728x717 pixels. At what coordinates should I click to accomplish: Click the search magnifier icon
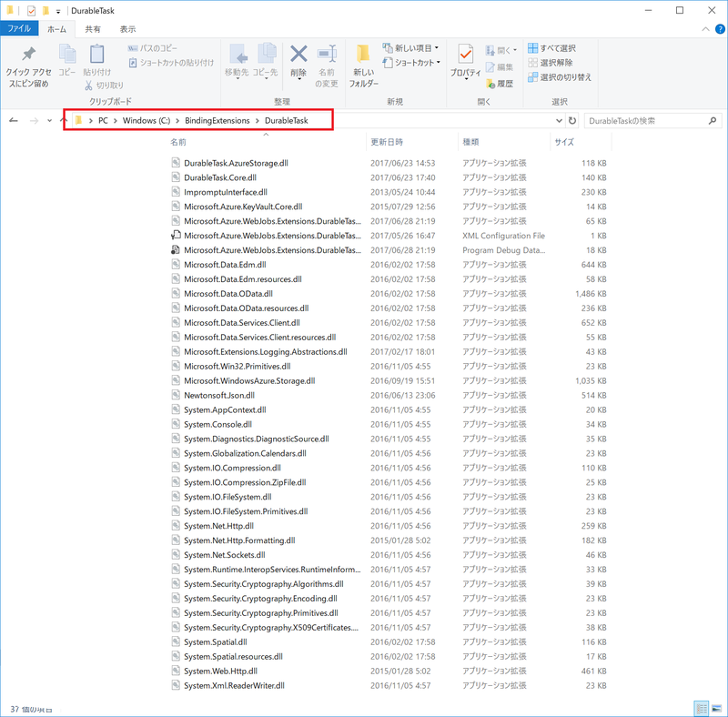[x=713, y=121]
